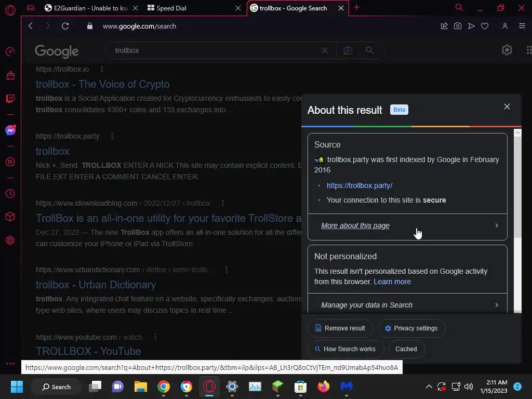Click the Google logo
This screenshot has height=399, width=532.
(x=57, y=51)
